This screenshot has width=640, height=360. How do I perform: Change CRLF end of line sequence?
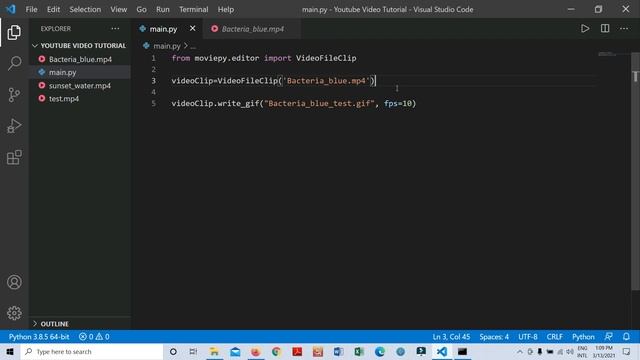(555, 337)
